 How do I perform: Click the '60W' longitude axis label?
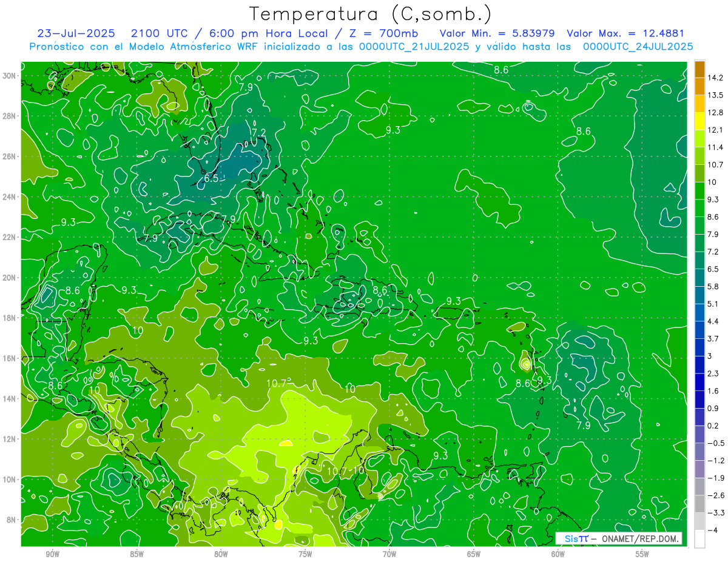pyautogui.click(x=558, y=554)
